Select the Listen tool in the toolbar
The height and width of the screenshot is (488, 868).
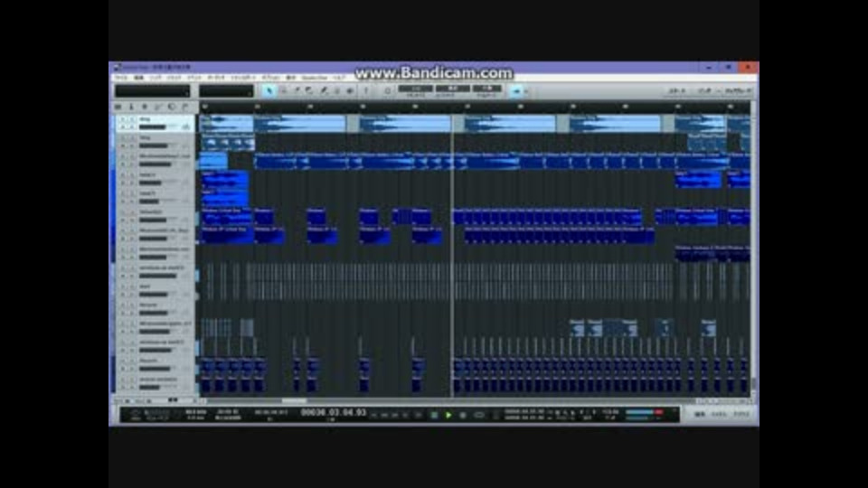point(366,90)
